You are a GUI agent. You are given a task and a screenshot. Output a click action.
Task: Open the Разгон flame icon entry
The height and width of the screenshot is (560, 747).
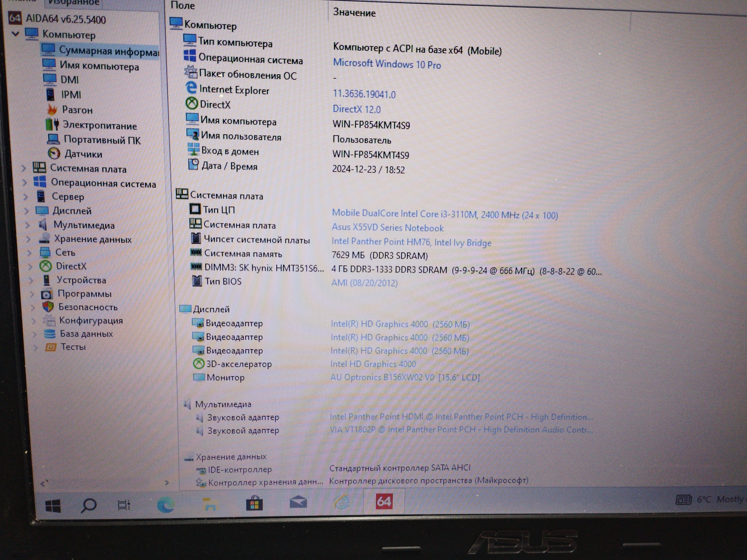pos(52,110)
